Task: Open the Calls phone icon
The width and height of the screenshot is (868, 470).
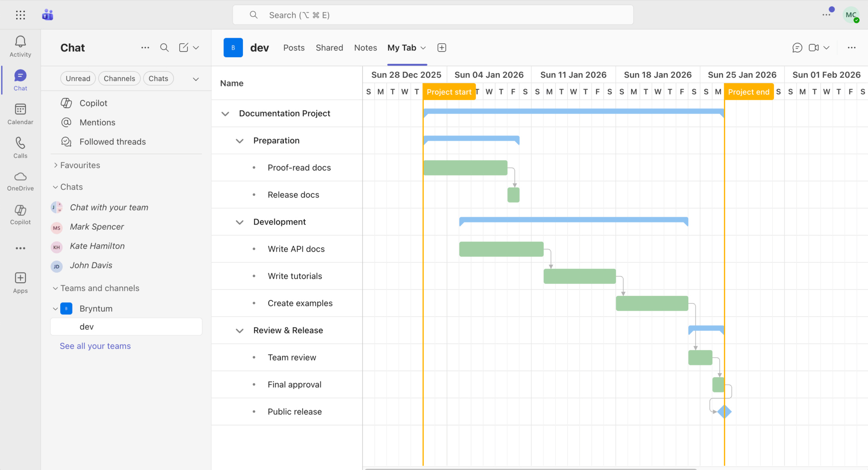Action: tap(20, 147)
